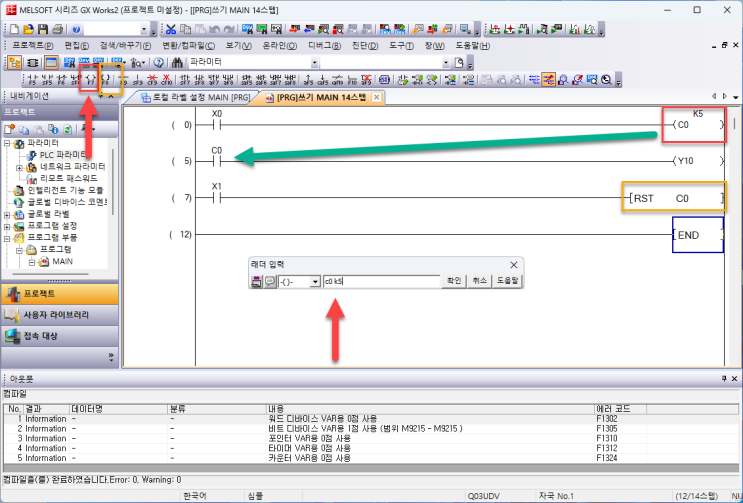Draw vertical line using sF9 icon
Viewport: 743px width, 503px height.
tap(138, 80)
